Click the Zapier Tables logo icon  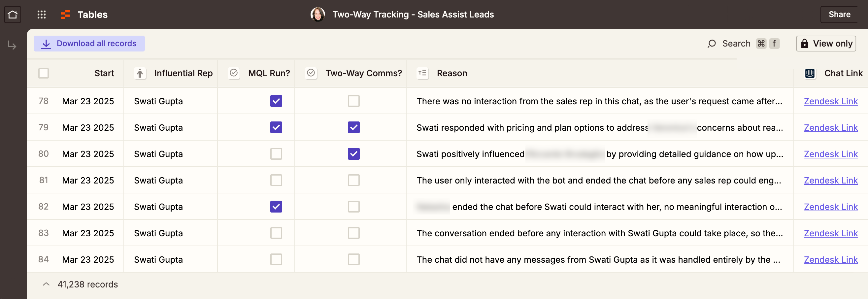65,15
